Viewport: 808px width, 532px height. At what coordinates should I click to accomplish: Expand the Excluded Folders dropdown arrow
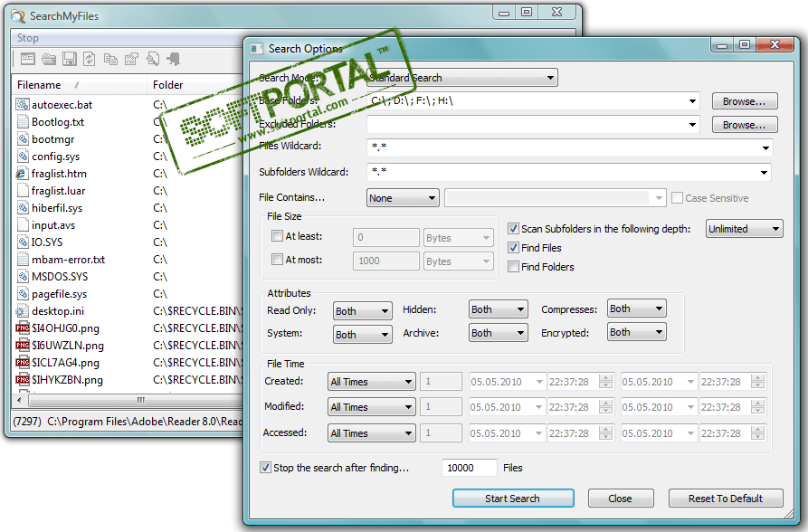coord(692,124)
